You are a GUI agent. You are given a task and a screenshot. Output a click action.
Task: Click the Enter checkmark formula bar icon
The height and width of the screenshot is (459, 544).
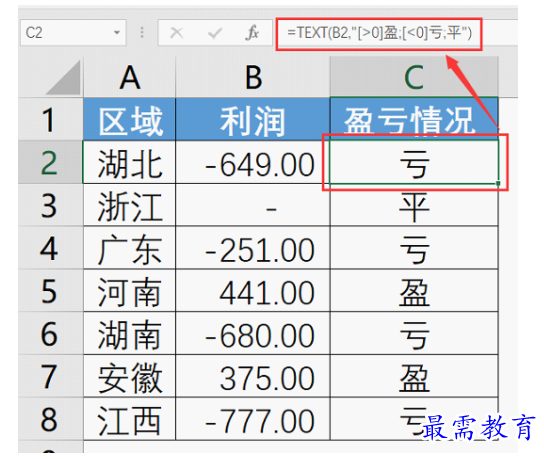point(215,33)
